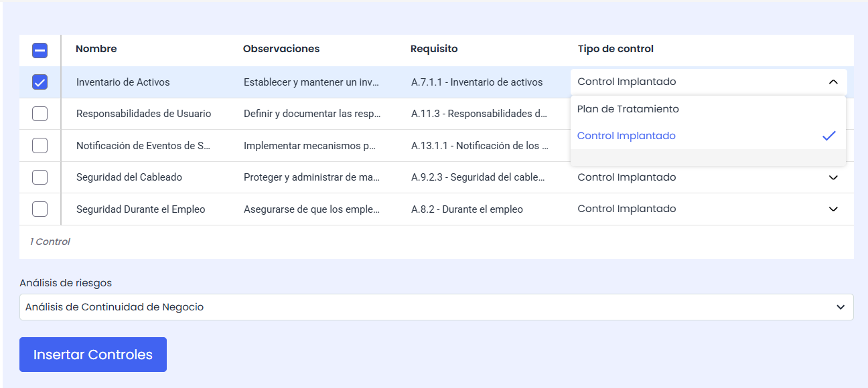868x388 pixels.
Task: Click the Insertar Controles button
Action: (93, 355)
